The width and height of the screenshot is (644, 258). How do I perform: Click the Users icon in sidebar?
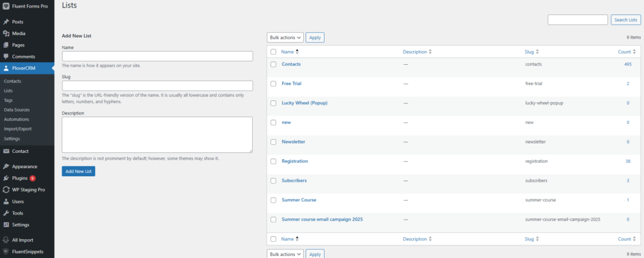point(6,202)
